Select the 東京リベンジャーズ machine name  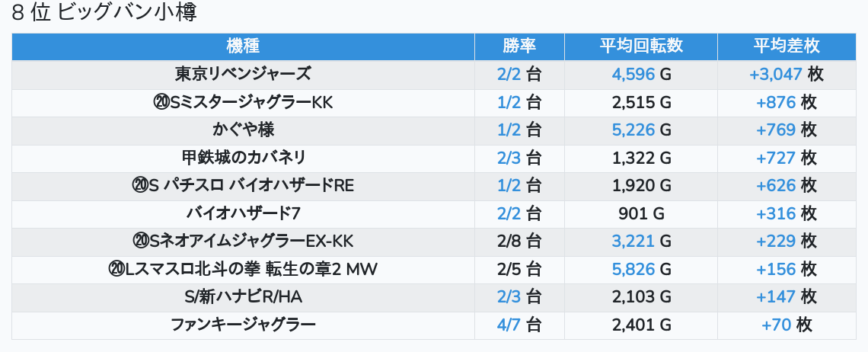(x=243, y=74)
